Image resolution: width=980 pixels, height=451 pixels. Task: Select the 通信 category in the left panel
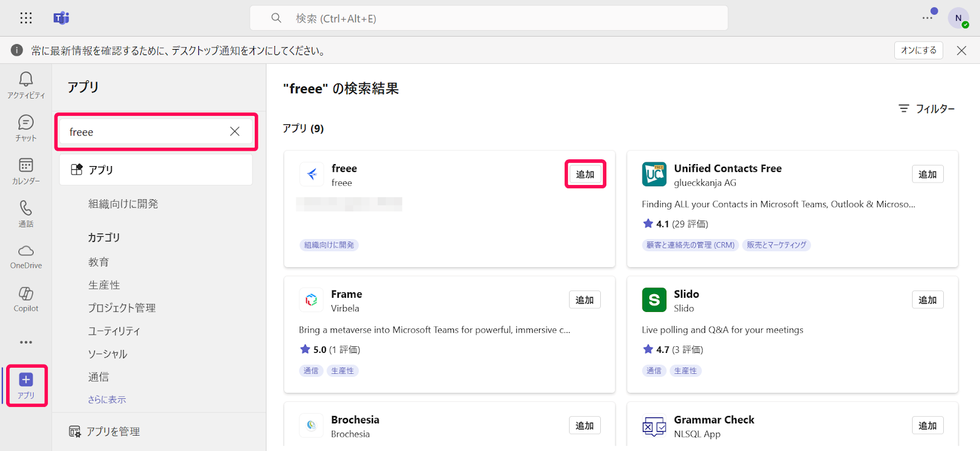click(98, 377)
